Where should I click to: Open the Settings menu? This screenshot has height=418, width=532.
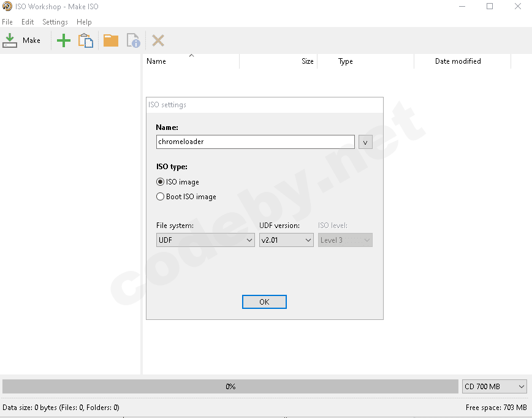coord(55,22)
